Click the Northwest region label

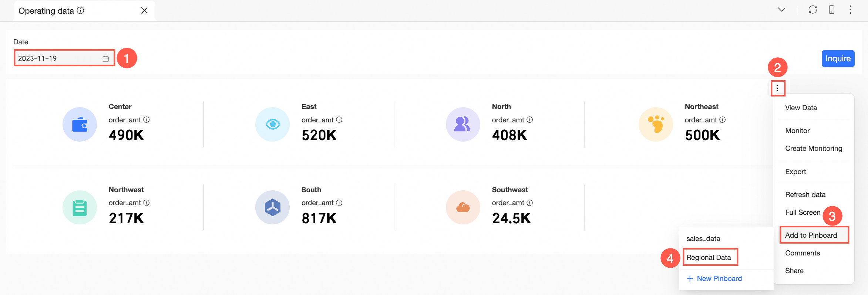pos(126,190)
